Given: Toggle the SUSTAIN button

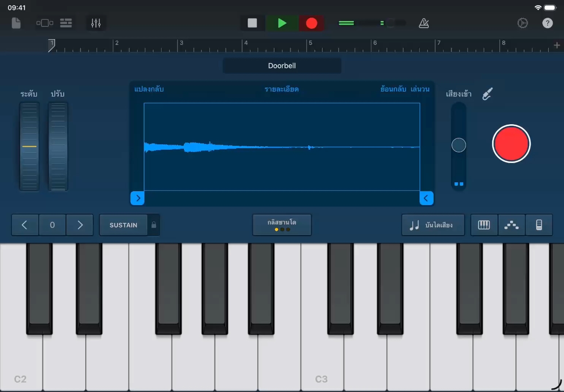Looking at the screenshot, I should [124, 225].
